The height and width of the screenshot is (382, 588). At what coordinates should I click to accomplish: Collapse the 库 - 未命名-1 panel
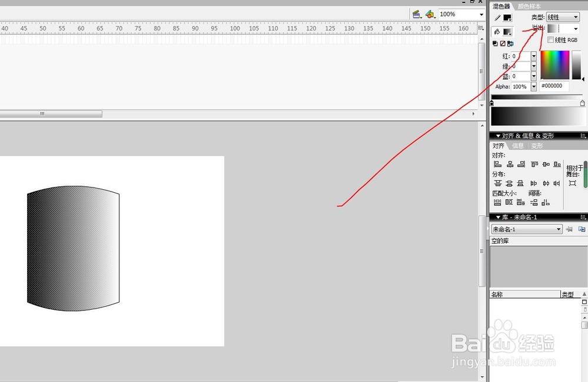pos(498,217)
